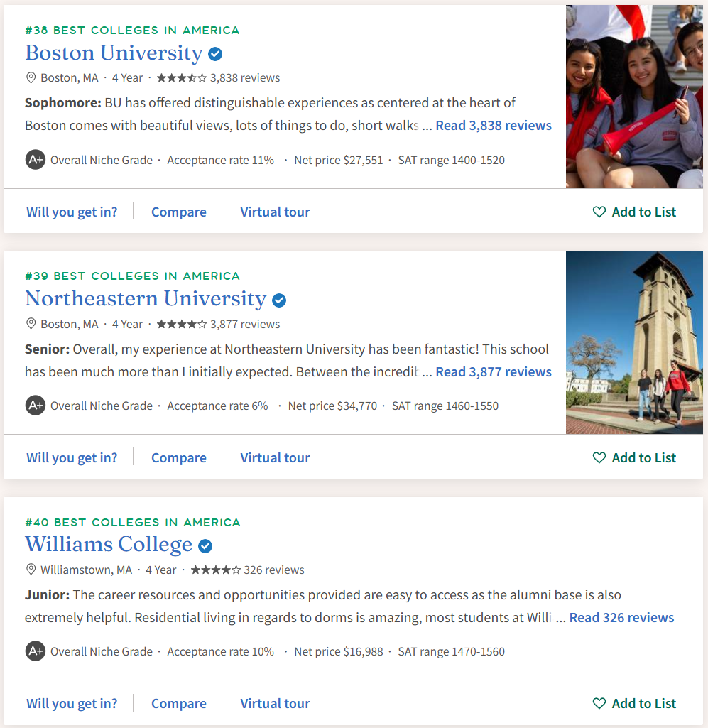Click the Sophomore review snippet for Boston University
Screen dimensions: 708x728
point(269,114)
